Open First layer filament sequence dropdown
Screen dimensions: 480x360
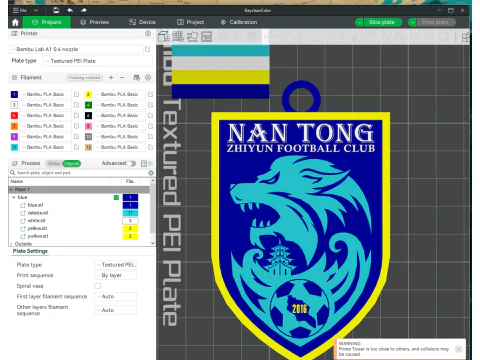[x=115, y=296]
